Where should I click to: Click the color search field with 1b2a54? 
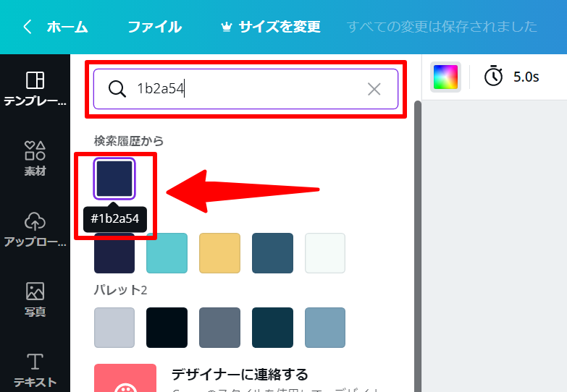click(245, 89)
